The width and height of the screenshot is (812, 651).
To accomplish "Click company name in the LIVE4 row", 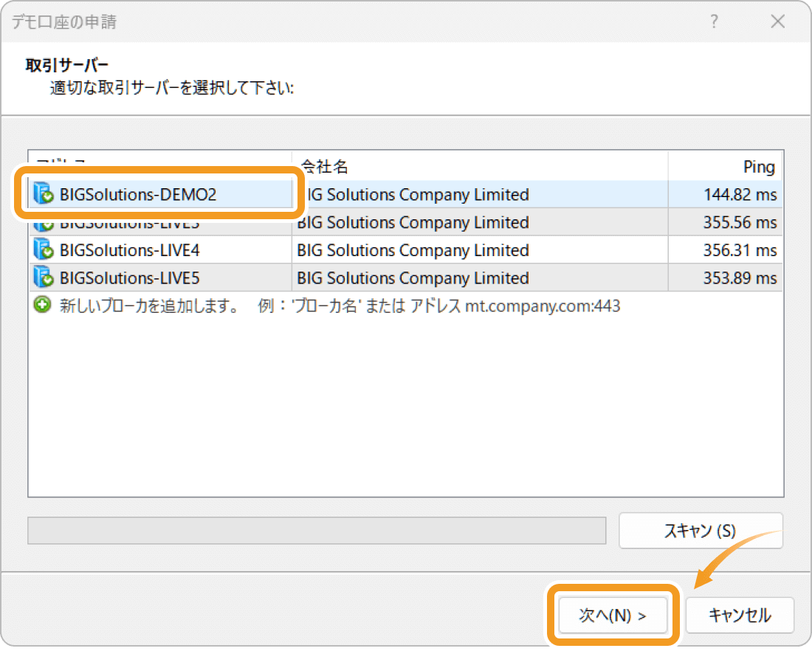I will pos(413,251).
